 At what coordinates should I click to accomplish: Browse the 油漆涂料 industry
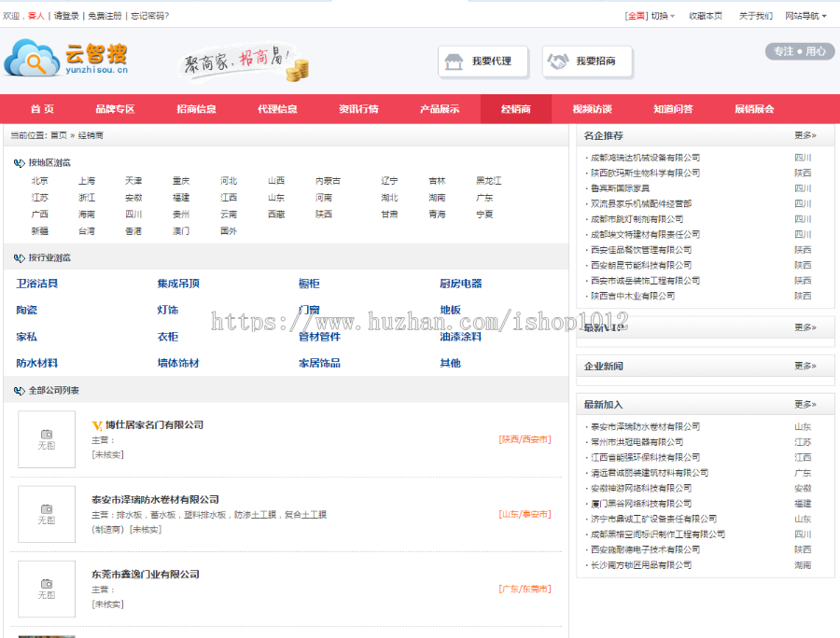click(x=461, y=337)
